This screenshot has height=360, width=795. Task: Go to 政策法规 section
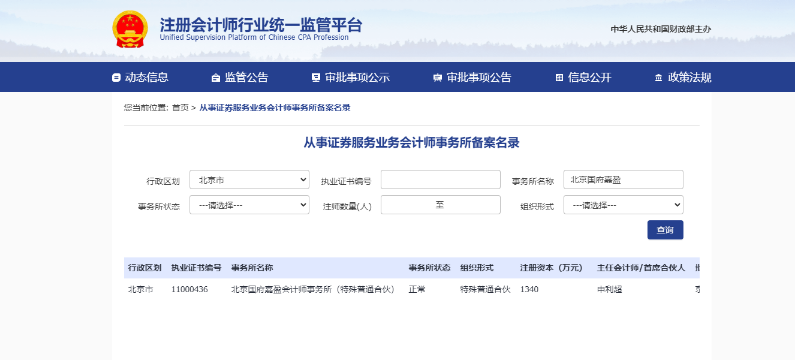click(x=683, y=78)
